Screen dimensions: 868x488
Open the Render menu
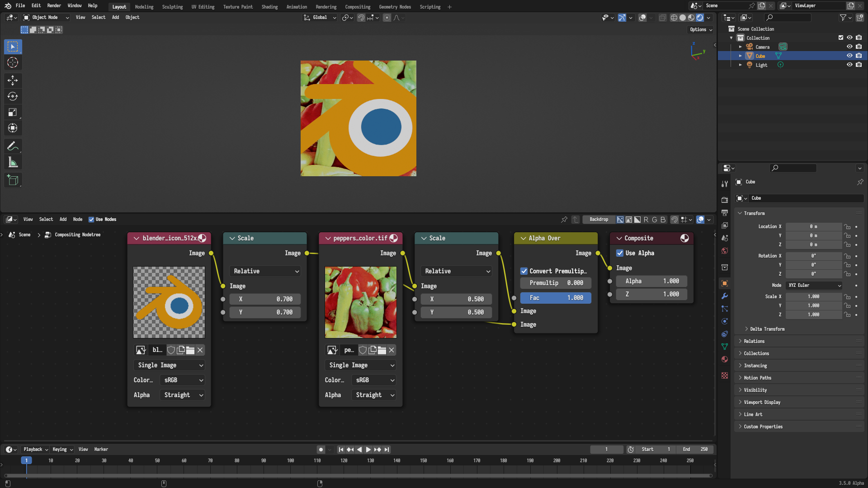click(x=54, y=5)
